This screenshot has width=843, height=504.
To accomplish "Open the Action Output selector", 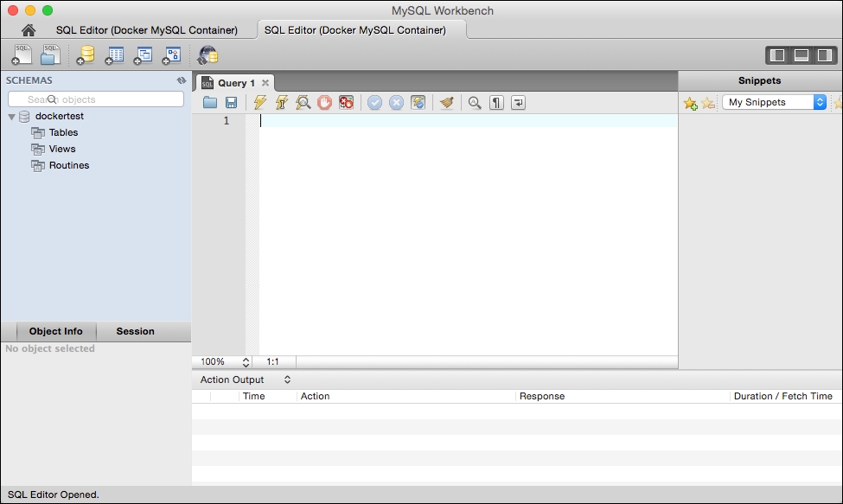I will pos(246,380).
